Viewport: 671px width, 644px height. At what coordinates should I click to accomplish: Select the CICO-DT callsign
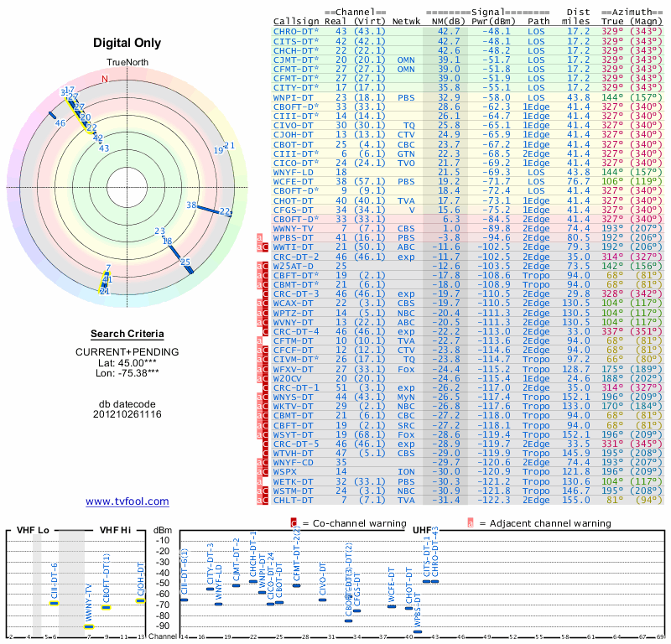pyautogui.click(x=296, y=163)
